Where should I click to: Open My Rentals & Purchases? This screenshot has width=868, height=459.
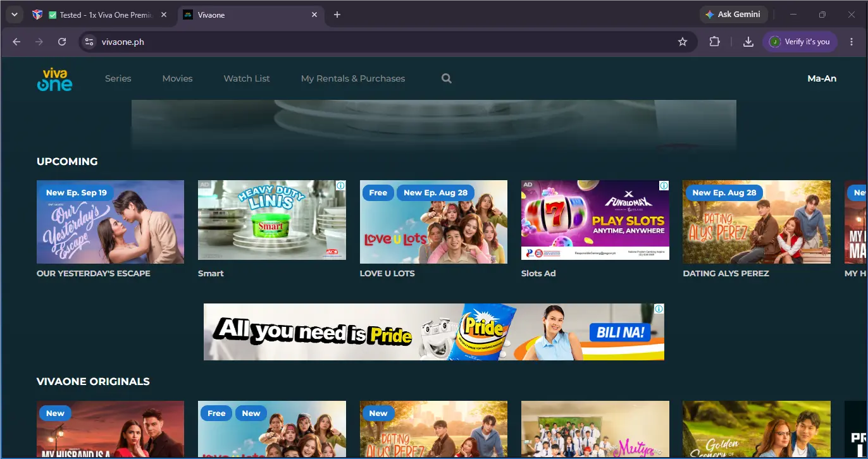(353, 78)
